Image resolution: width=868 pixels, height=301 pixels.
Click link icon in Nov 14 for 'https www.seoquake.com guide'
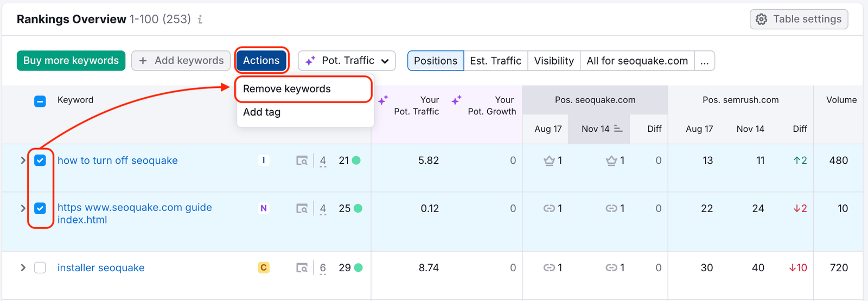tap(611, 208)
